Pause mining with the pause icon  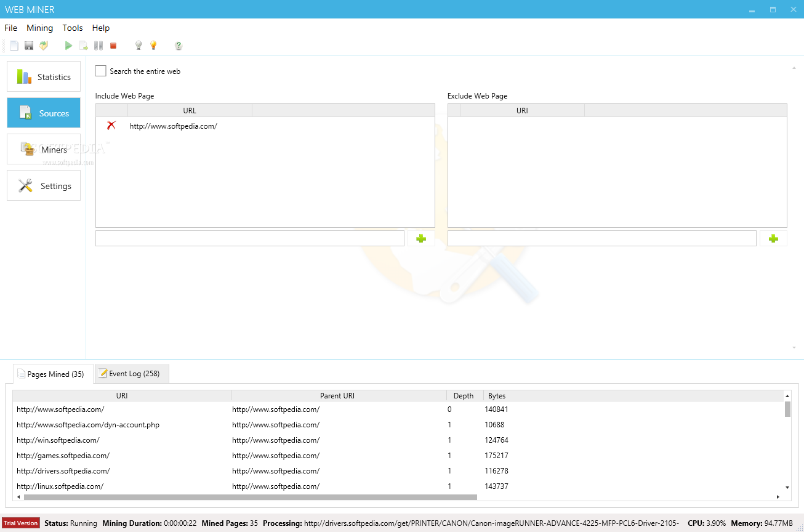point(98,46)
